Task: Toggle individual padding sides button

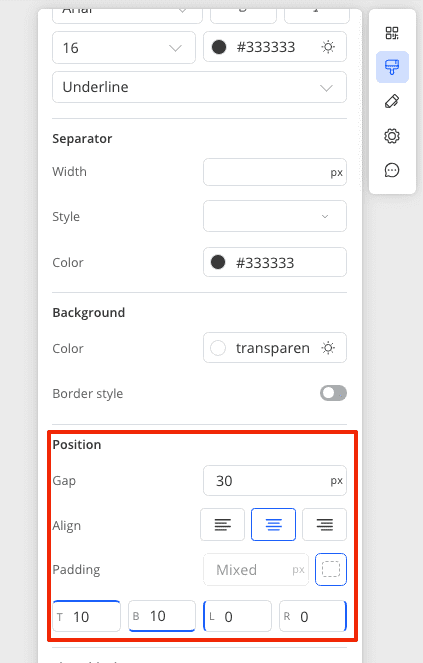Action: [x=331, y=570]
